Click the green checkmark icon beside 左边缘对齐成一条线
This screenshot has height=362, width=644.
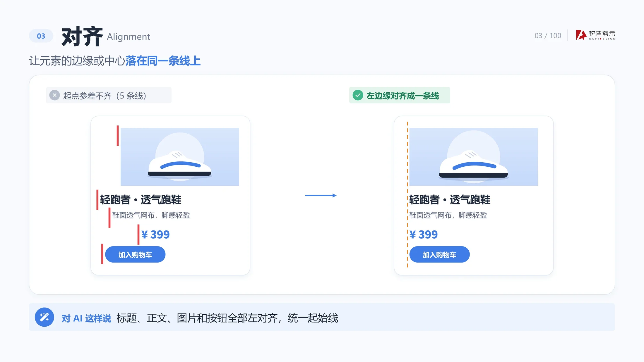click(358, 95)
